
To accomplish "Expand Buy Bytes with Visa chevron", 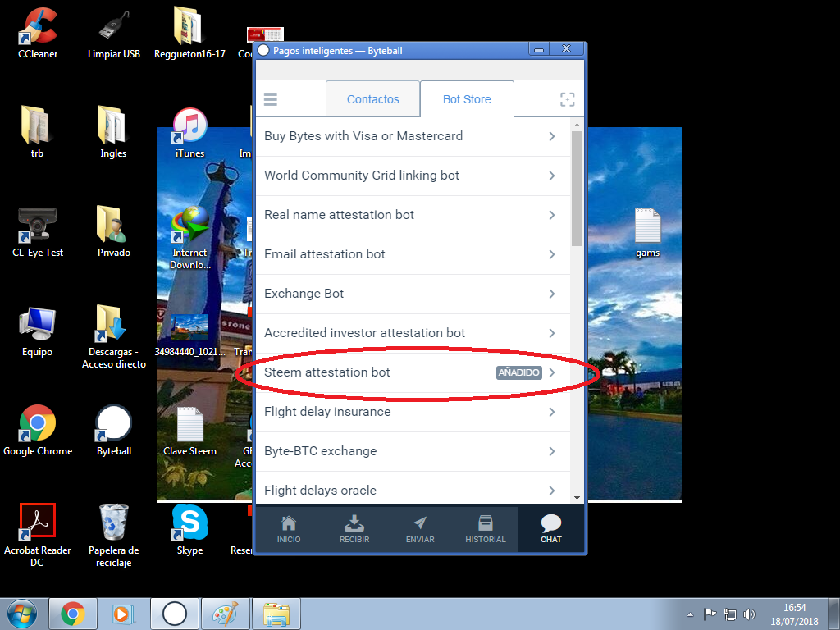I will [x=552, y=136].
